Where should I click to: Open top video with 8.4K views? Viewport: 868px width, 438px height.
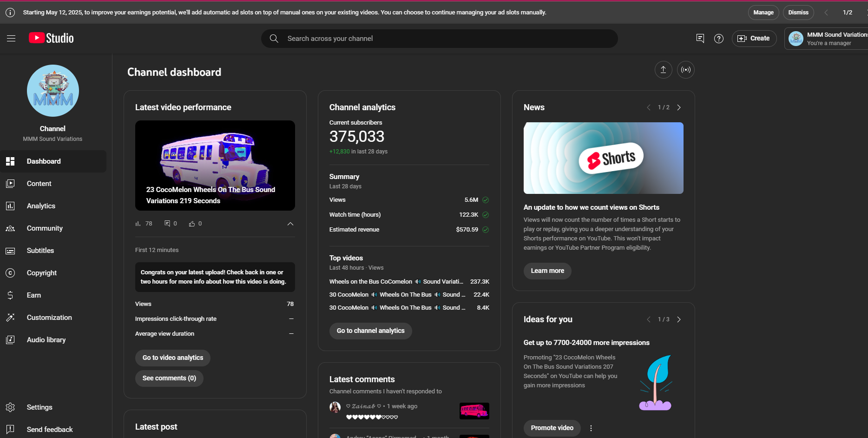coord(409,308)
